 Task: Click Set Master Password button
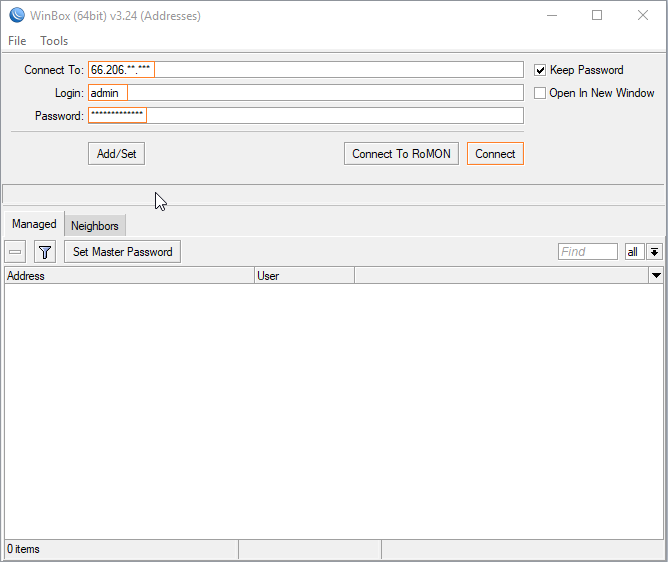click(123, 252)
